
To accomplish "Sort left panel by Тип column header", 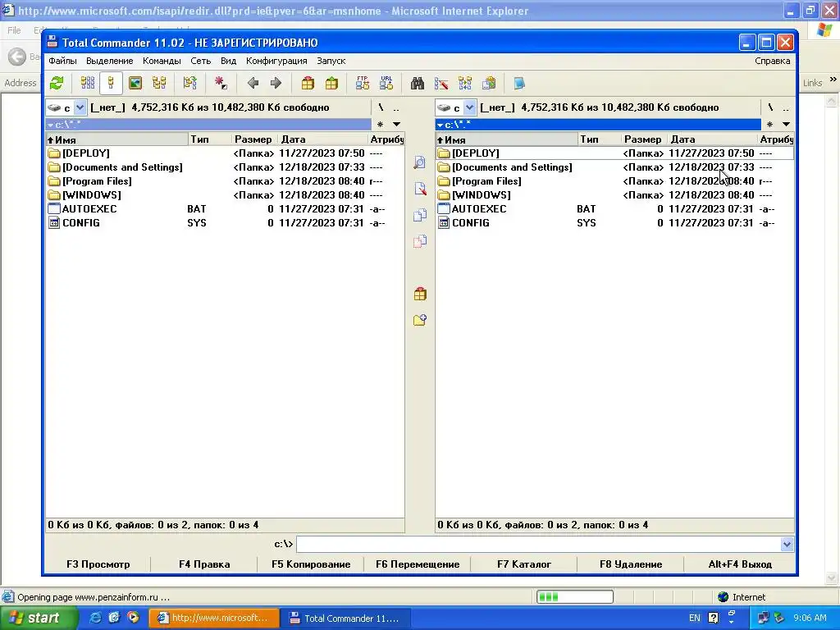I will pos(209,139).
